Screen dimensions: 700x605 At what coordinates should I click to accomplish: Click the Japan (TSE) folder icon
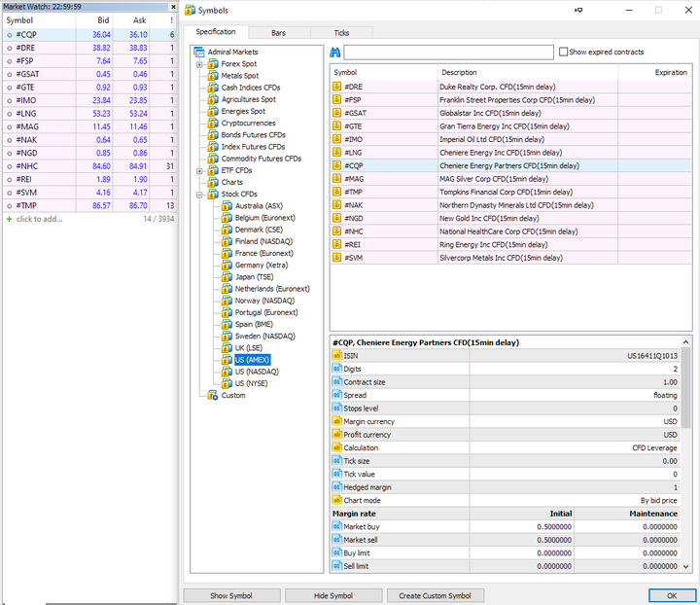tap(227, 277)
